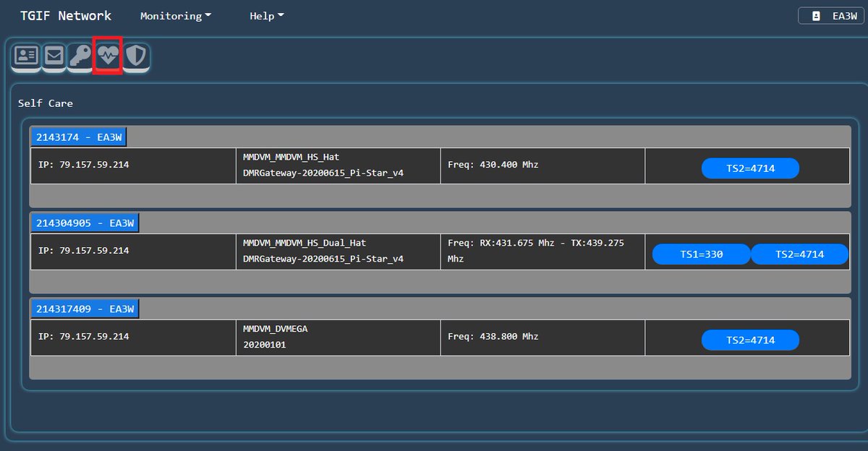
Task: Click TS2=4714 for the Dual Hat hotspot
Action: [799, 254]
